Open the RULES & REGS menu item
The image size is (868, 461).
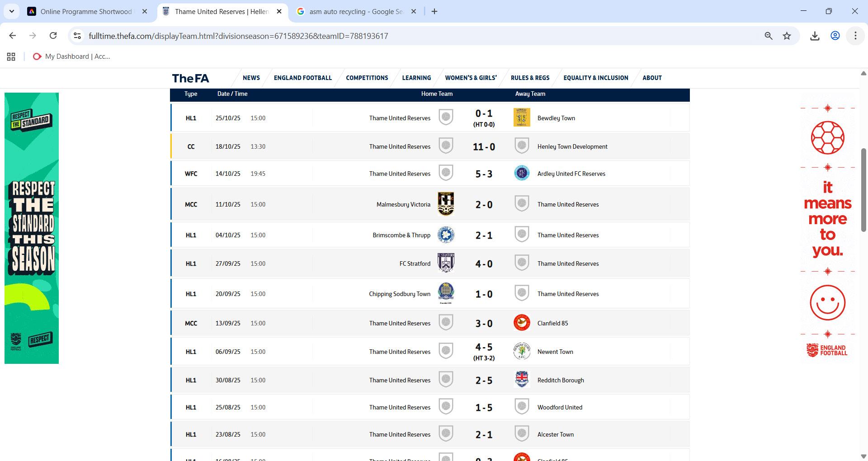530,78
